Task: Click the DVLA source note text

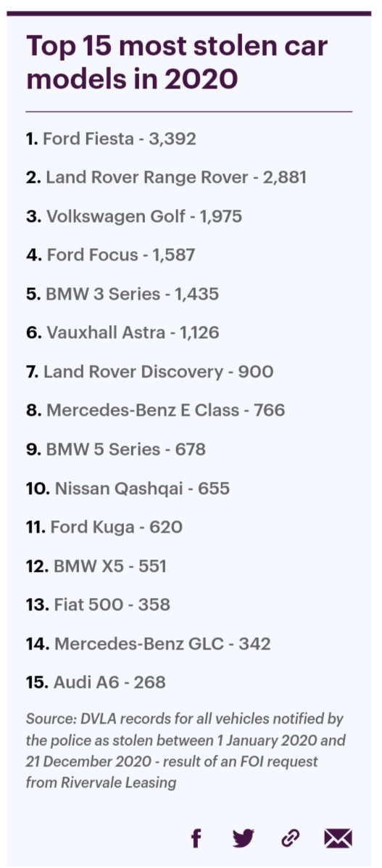Action: [x=186, y=750]
